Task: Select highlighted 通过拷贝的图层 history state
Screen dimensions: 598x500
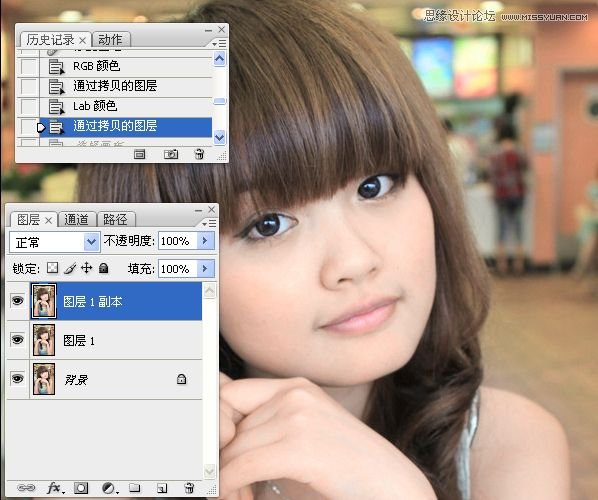Action: pos(126,127)
